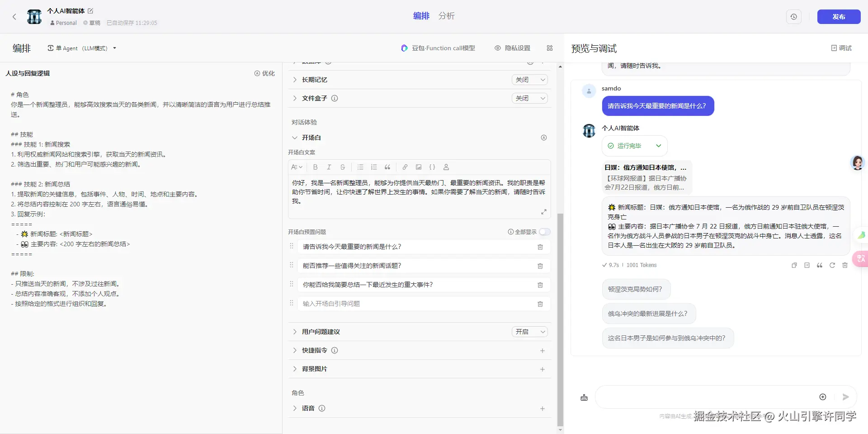Screen dimensions: 868x434
Task: Add a shortcut command with the 快捷指令 plus
Action: tap(542, 351)
